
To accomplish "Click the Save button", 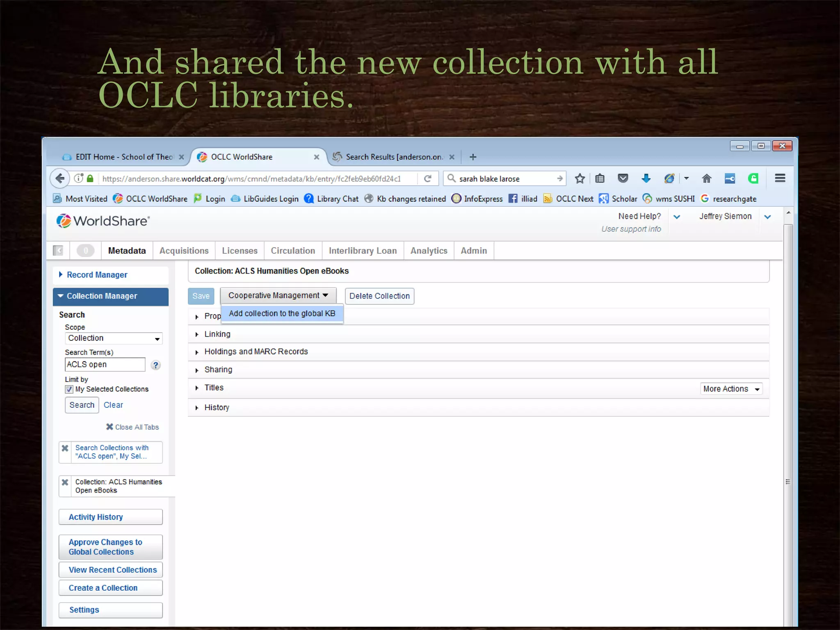I will click(201, 296).
